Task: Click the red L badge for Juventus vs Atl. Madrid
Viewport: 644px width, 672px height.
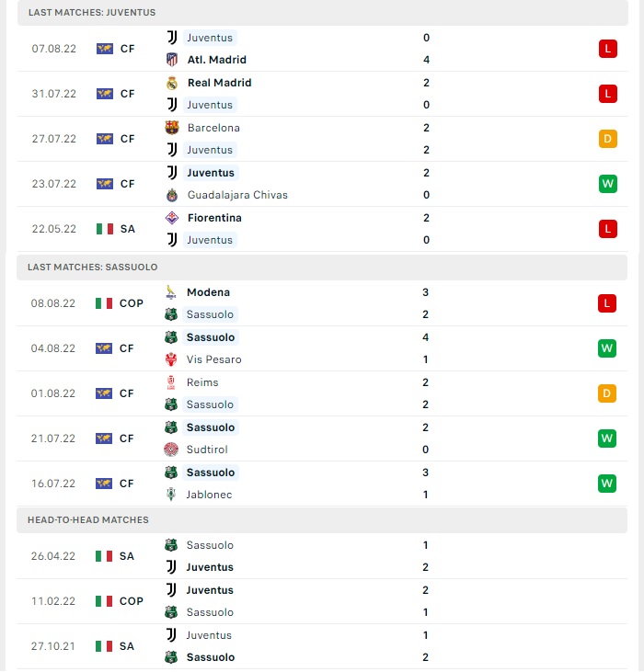Action: tap(608, 49)
